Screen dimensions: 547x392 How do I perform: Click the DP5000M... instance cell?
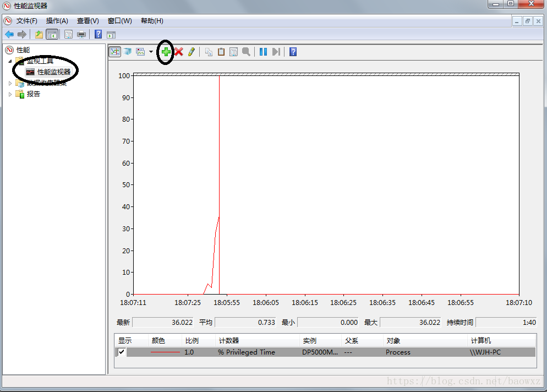[320, 352]
